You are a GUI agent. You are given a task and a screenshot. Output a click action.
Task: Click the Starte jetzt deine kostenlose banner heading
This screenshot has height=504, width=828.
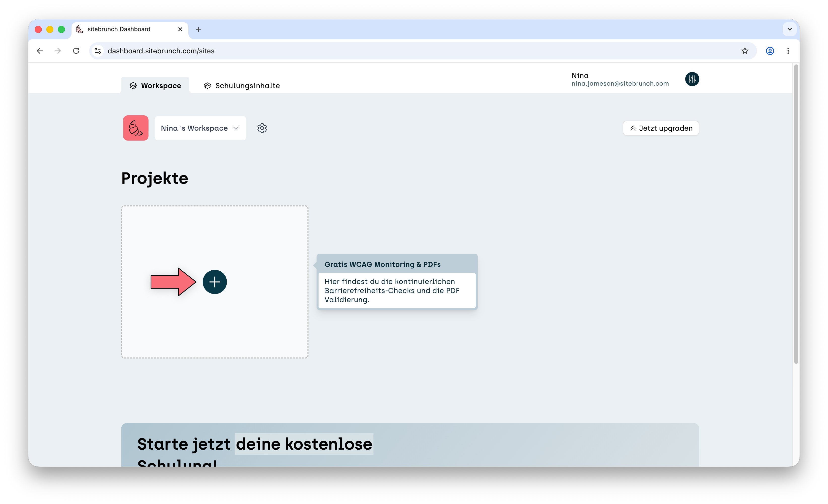[255, 444]
